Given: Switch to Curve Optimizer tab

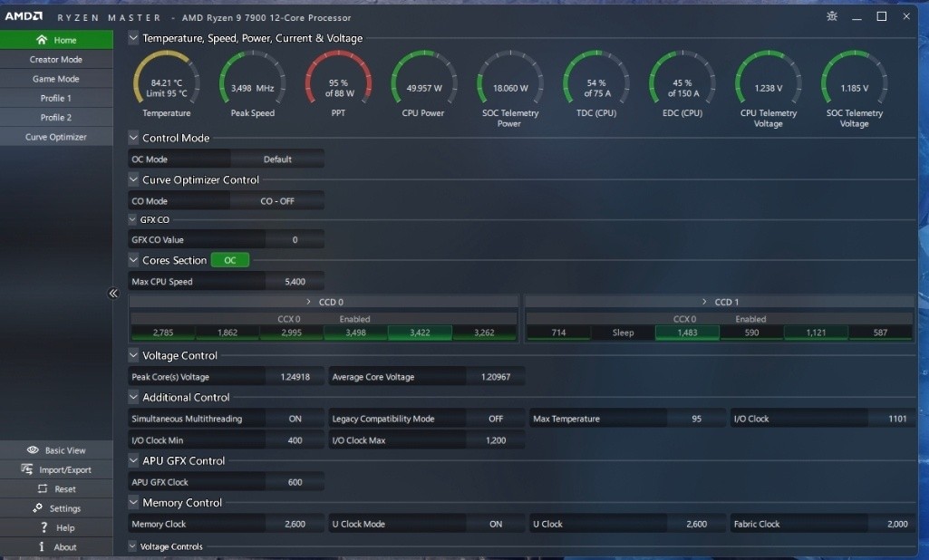Looking at the screenshot, I should coord(56,137).
